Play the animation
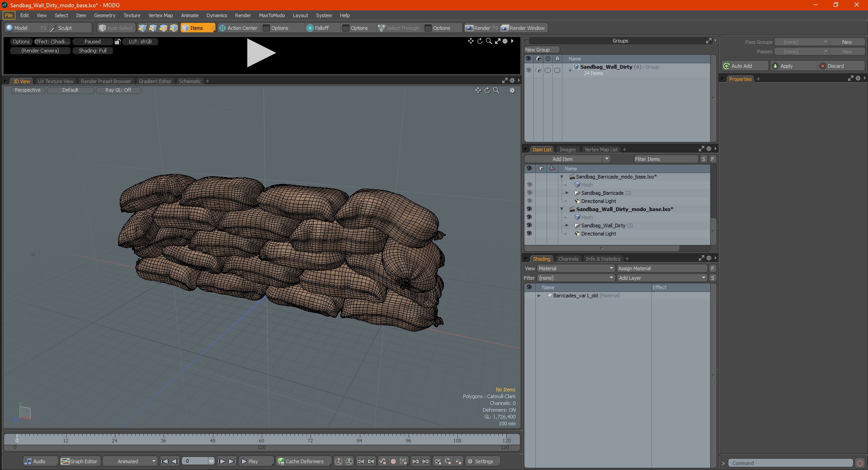Image resolution: width=868 pixels, height=470 pixels. (255, 461)
